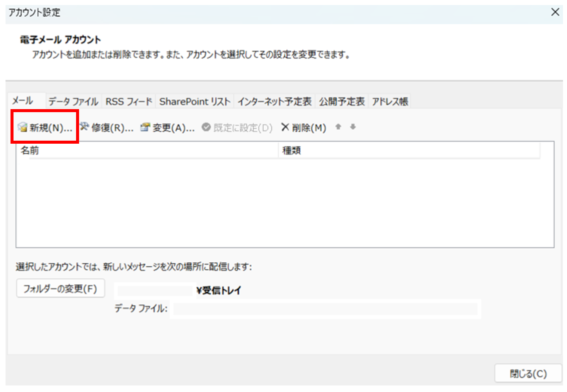Click the move up arrow icon
567x392 pixels.
pos(338,127)
